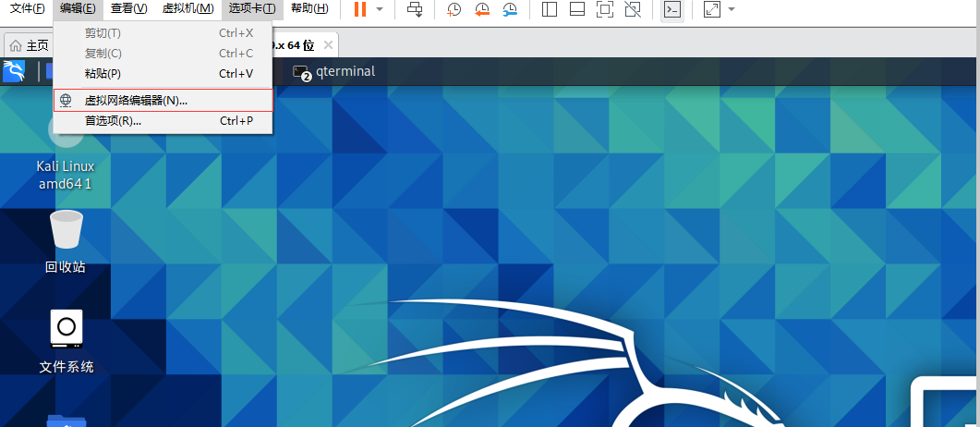Toggle Unity mode icon

(633, 9)
